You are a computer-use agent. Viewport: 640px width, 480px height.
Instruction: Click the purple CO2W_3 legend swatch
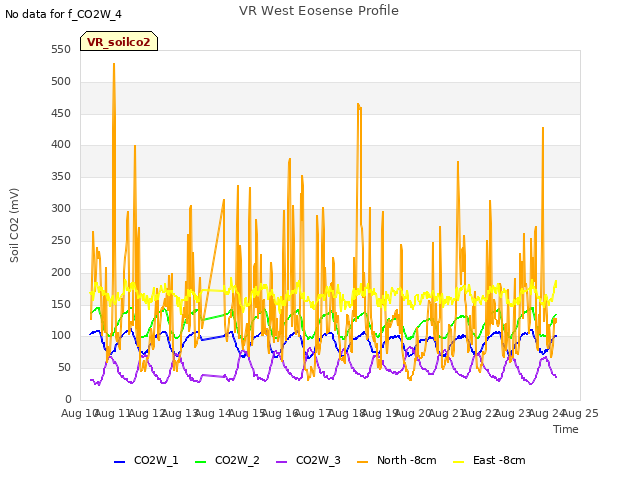[281, 462]
